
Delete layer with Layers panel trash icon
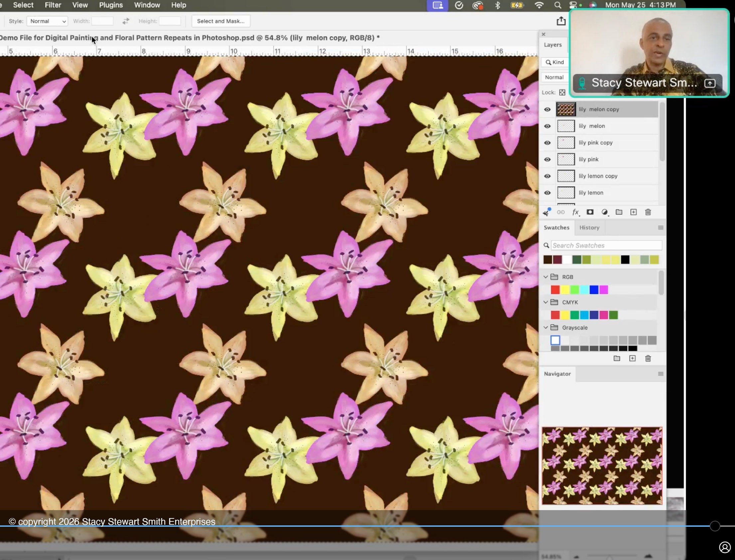(648, 212)
